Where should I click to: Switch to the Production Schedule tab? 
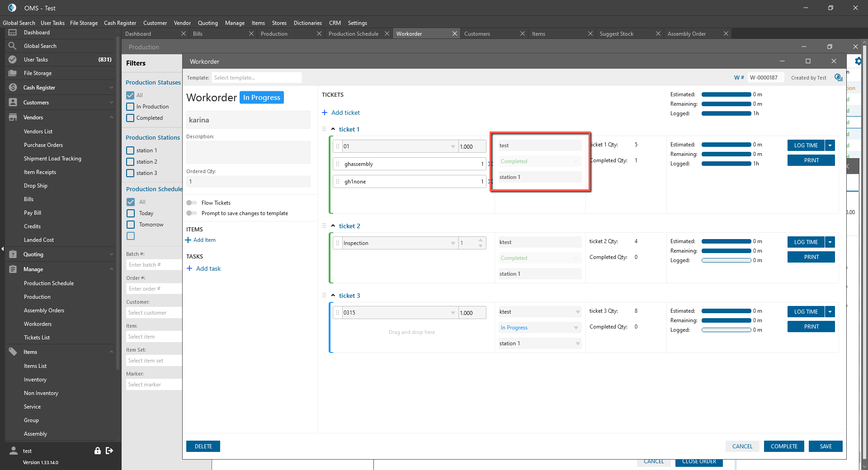point(354,34)
